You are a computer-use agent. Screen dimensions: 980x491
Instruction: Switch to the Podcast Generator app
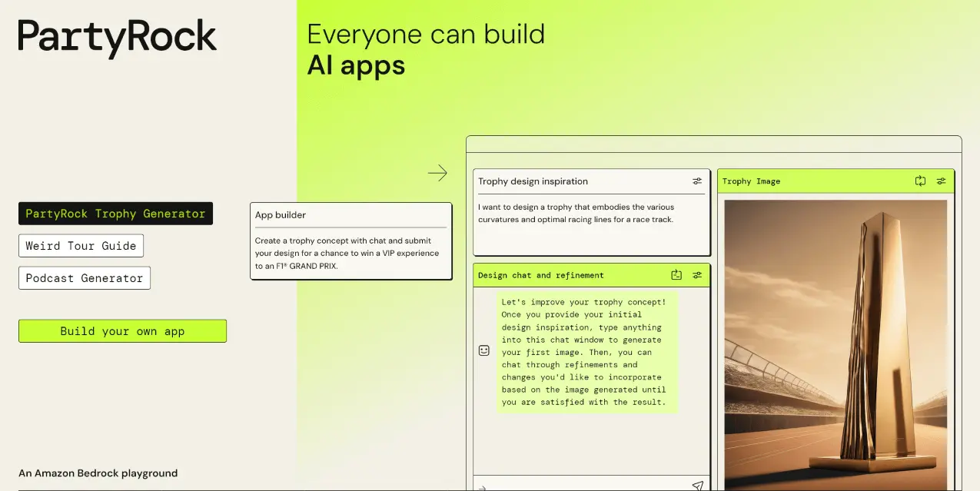85,277
